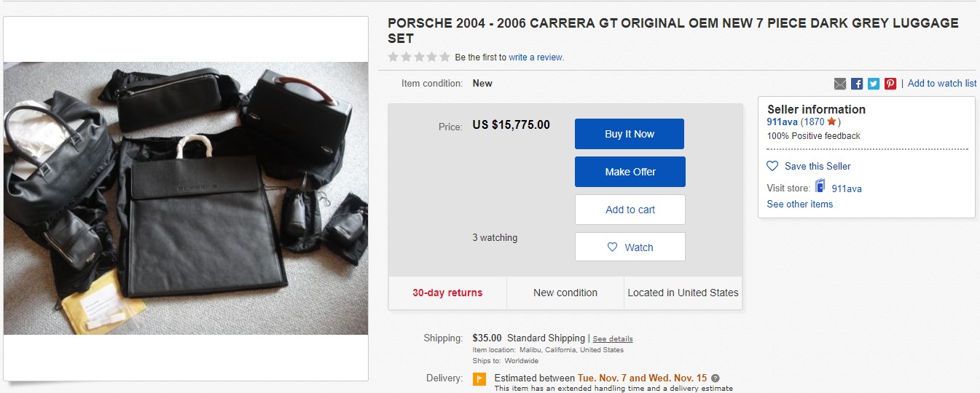
Task: Click the delivery estimate help icon
Action: coord(715,378)
